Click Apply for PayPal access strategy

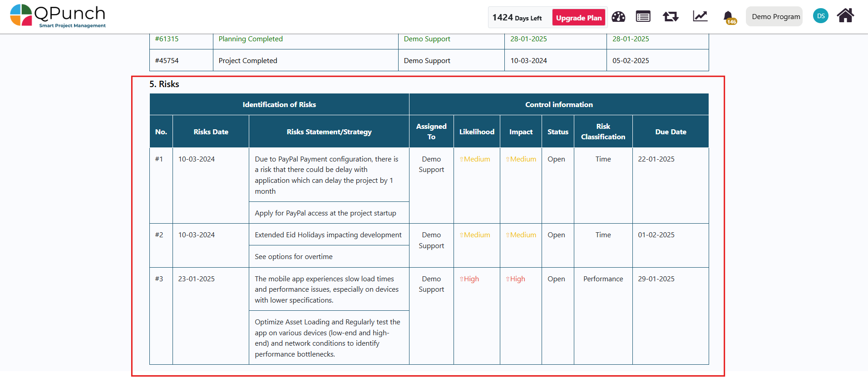tap(325, 213)
